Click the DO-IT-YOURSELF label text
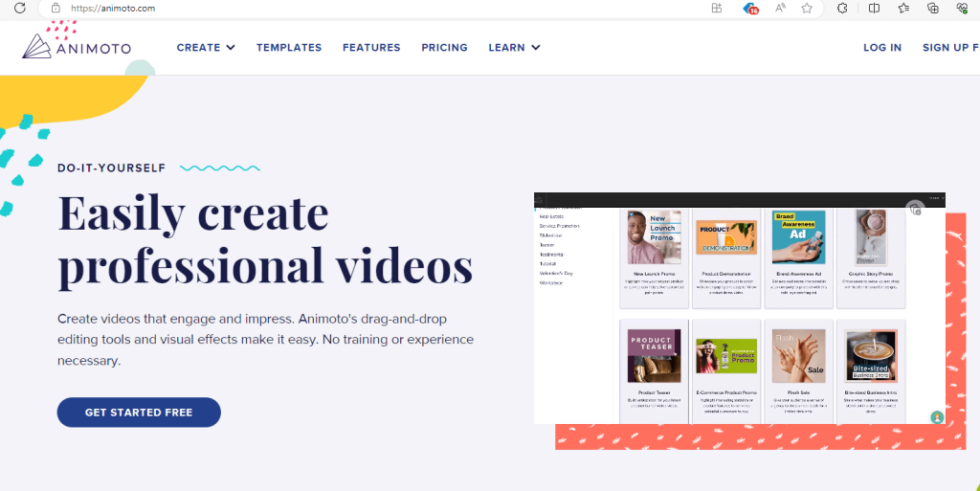 [x=111, y=168]
